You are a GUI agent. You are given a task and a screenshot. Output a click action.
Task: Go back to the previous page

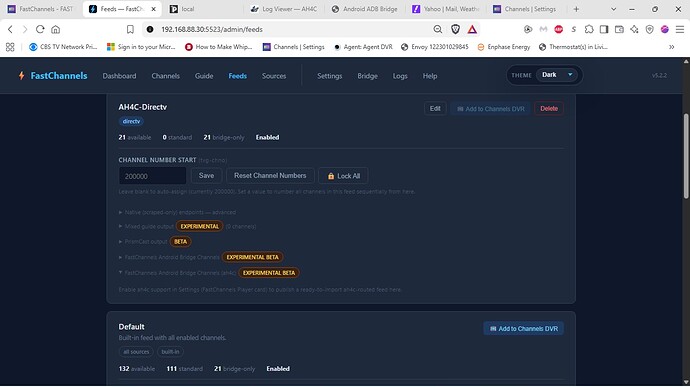coord(10,29)
